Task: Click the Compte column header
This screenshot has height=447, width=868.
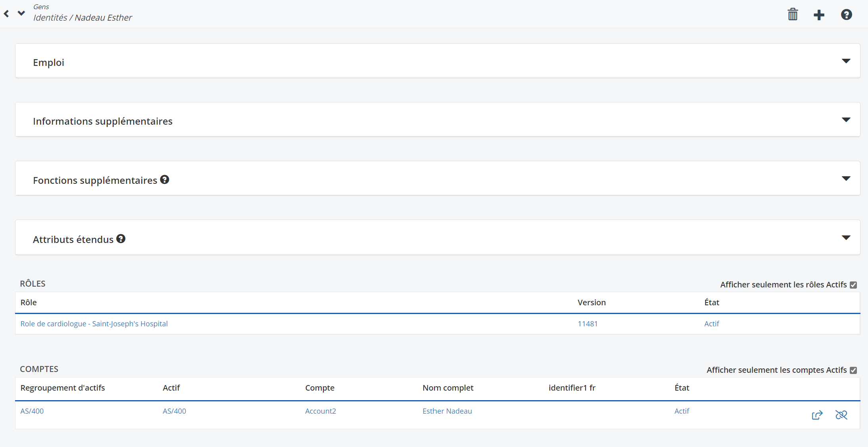Action: point(320,388)
